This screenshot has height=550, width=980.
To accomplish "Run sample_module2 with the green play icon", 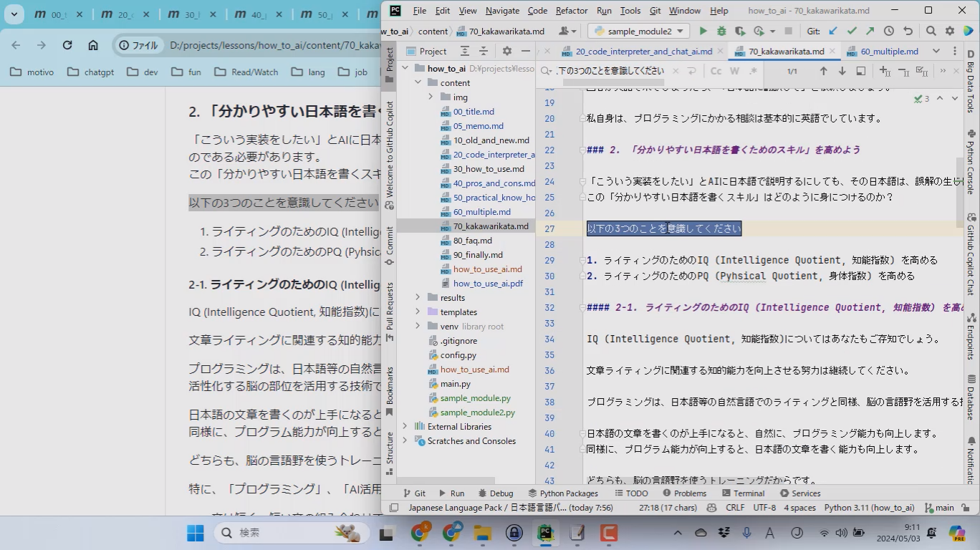I will 703,31.
